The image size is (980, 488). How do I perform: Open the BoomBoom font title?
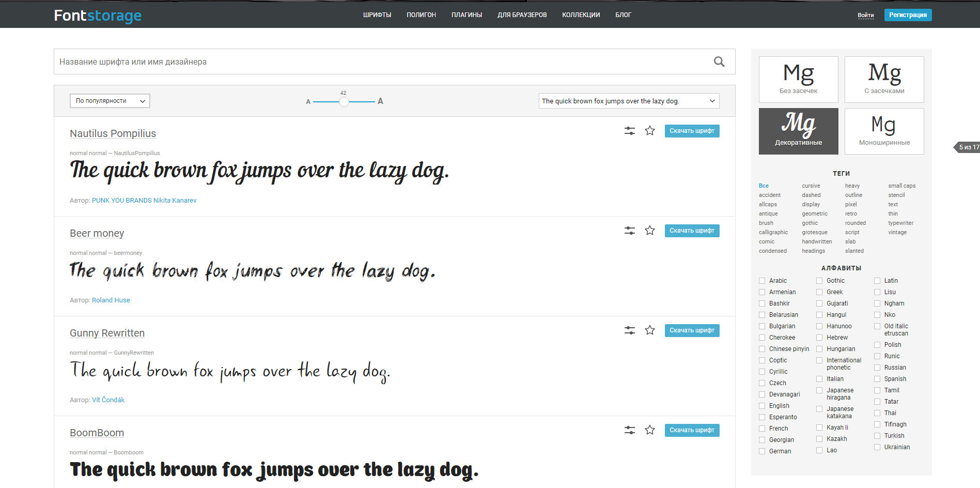[97, 433]
